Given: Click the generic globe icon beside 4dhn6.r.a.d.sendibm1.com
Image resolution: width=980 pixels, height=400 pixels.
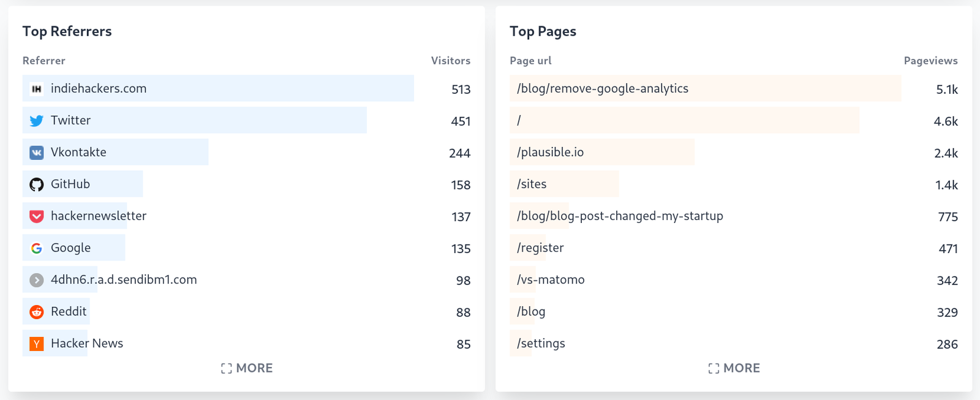Looking at the screenshot, I should [37, 279].
